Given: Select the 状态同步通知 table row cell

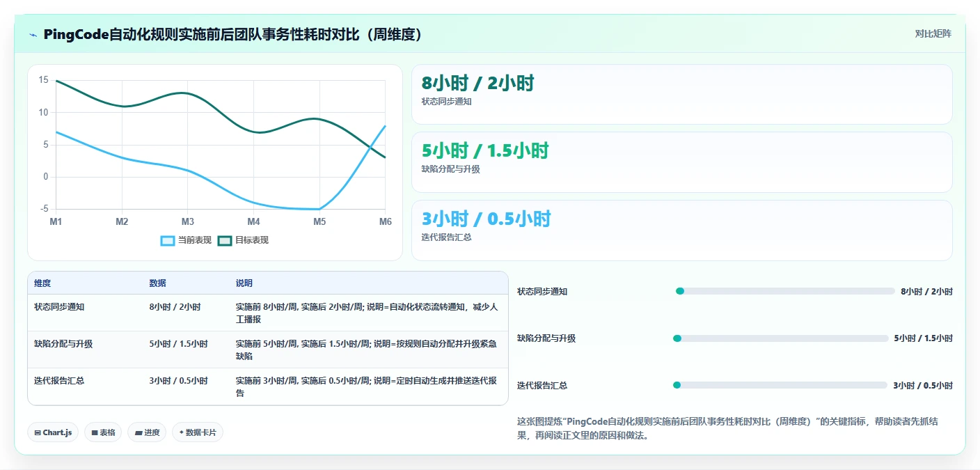Looking at the screenshot, I should point(59,306).
